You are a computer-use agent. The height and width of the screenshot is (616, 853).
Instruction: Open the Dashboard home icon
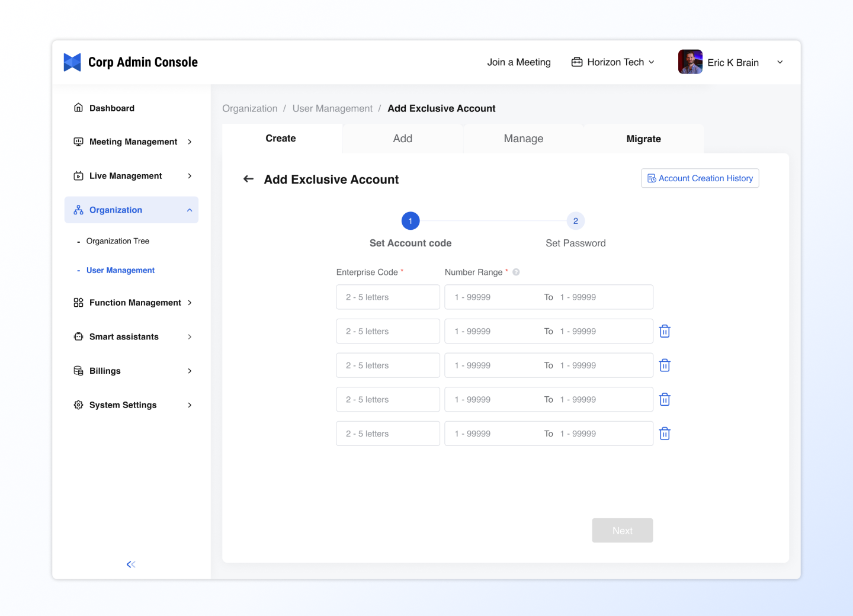point(78,108)
